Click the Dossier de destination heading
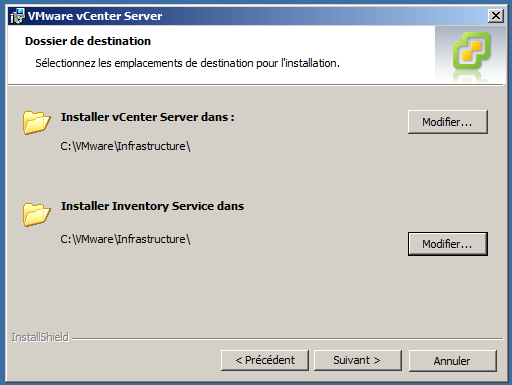 (x=88, y=41)
